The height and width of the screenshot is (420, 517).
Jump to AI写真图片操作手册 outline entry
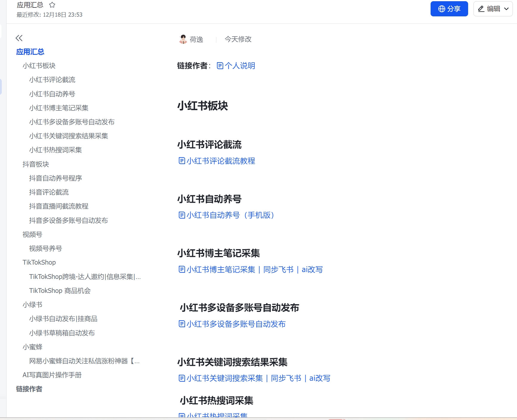point(52,375)
